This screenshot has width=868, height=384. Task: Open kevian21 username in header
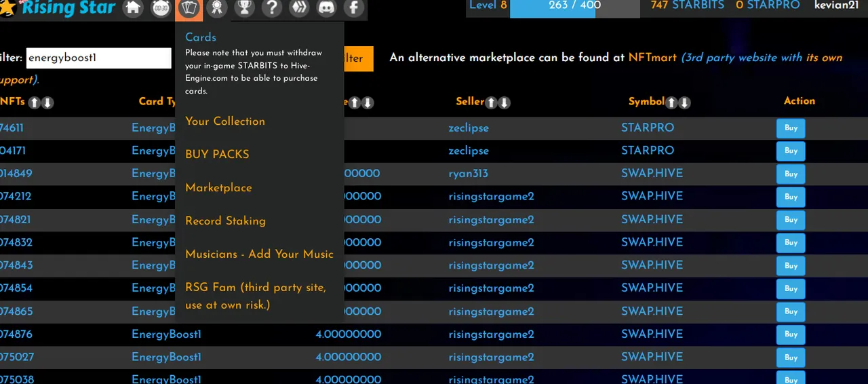836,5
